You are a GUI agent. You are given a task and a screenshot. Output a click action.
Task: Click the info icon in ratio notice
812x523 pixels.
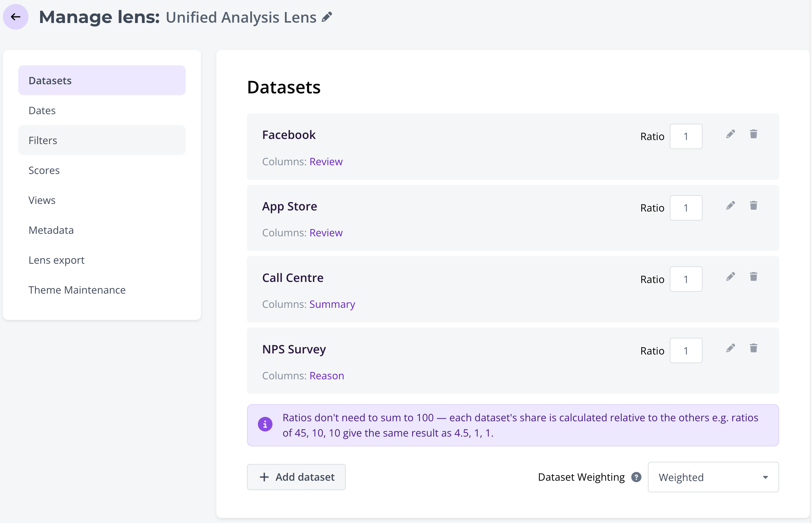[265, 425]
